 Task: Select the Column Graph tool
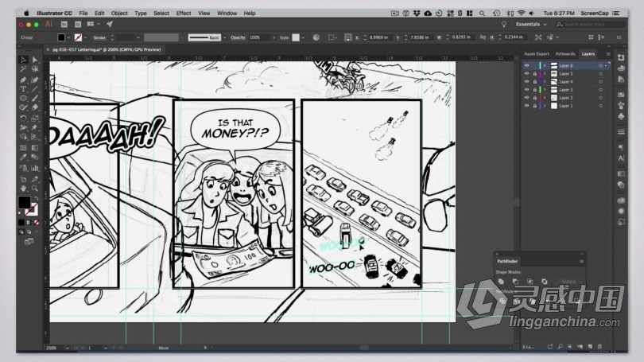(x=35, y=168)
